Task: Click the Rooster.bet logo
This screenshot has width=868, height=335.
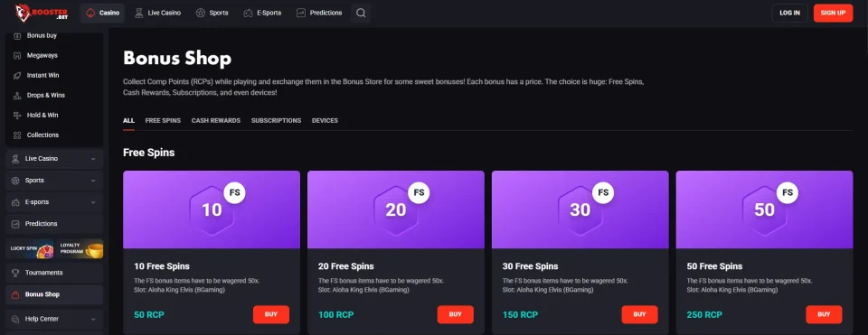Action: (x=41, y=13)
